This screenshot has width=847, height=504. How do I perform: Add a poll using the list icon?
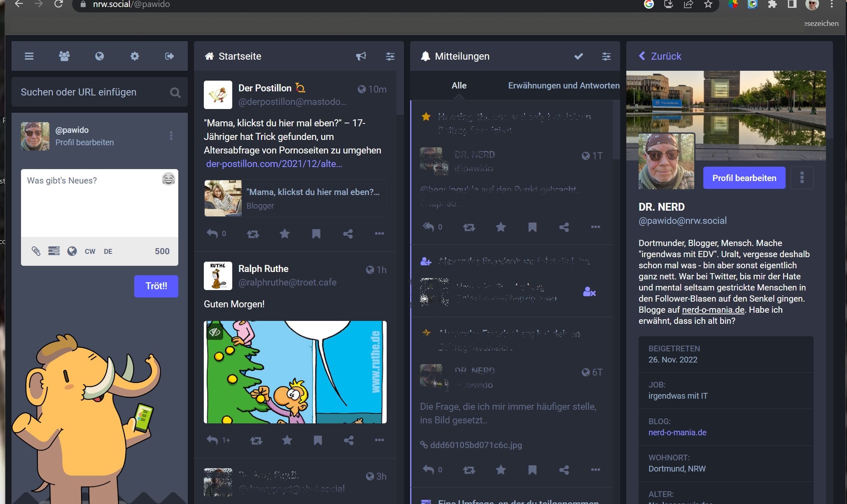click(x=54, y=251)
